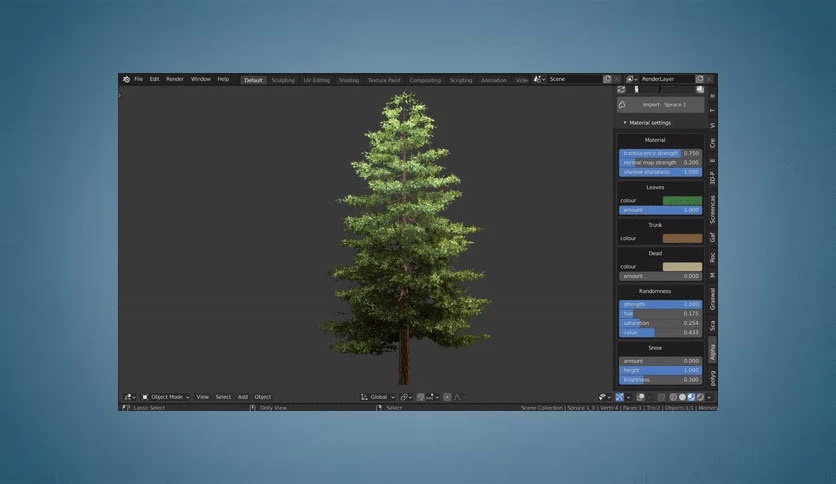
Task: Switch to the Shading workspace tab
Action: tap(349, 80)
